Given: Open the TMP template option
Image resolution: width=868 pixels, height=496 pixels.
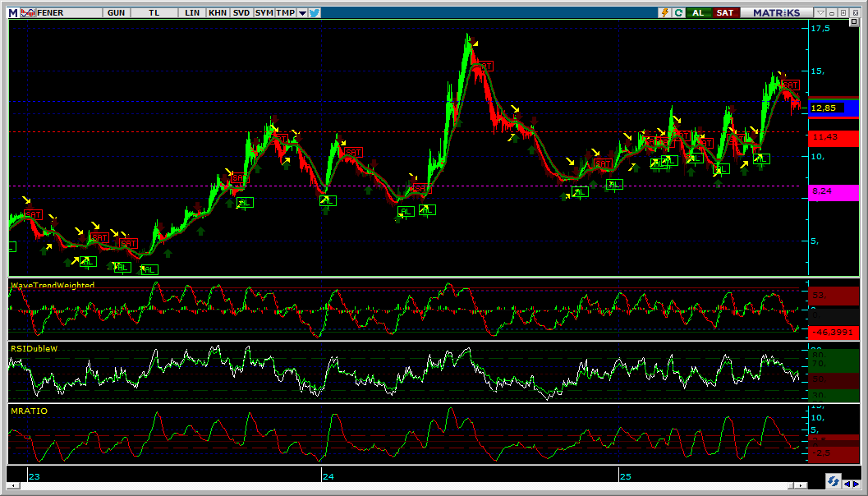Looking at the screenshot, I should coord(285,12).
